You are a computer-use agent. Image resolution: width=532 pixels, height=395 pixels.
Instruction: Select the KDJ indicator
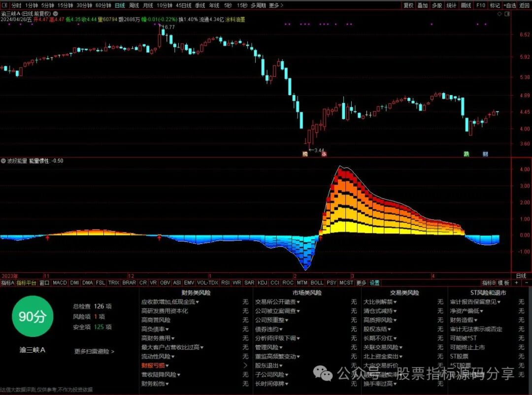tap(262, 283)
